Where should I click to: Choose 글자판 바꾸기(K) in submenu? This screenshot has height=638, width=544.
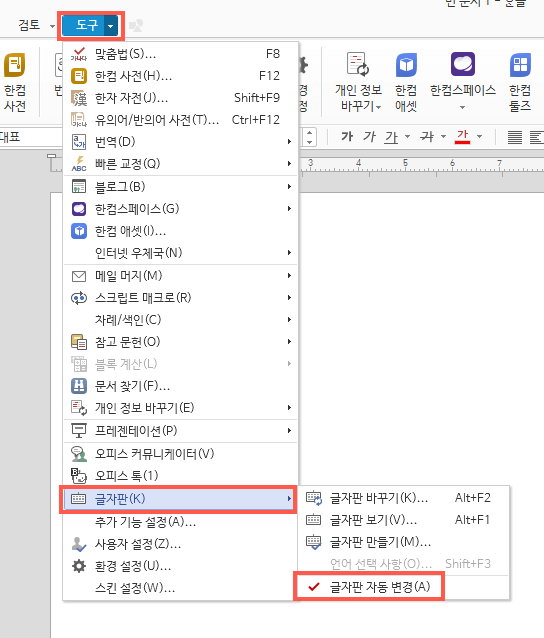[404, 498]
